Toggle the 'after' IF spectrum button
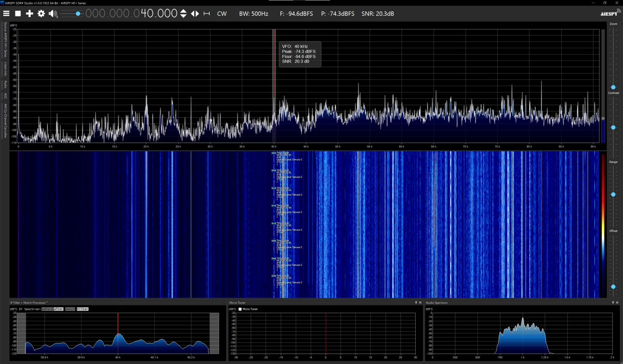The width and height of the screenshot is (623, 364). 58,309
